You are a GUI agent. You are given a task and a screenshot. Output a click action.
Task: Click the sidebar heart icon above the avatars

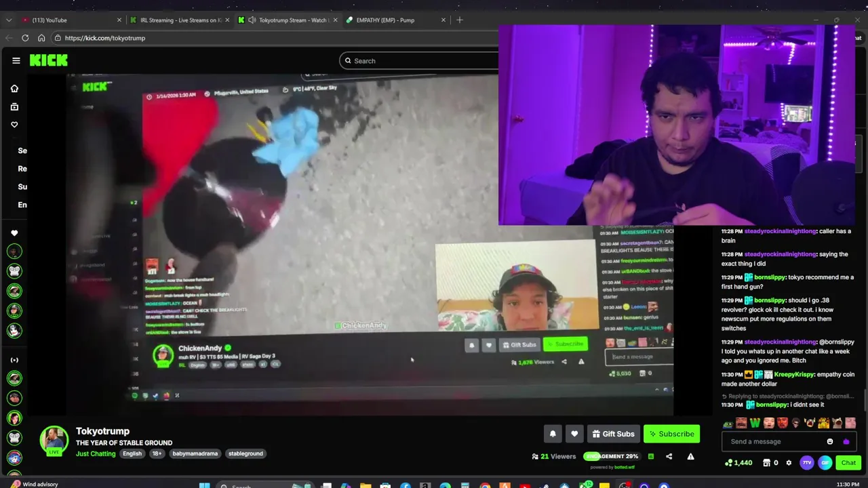click(x=14, y=233)
